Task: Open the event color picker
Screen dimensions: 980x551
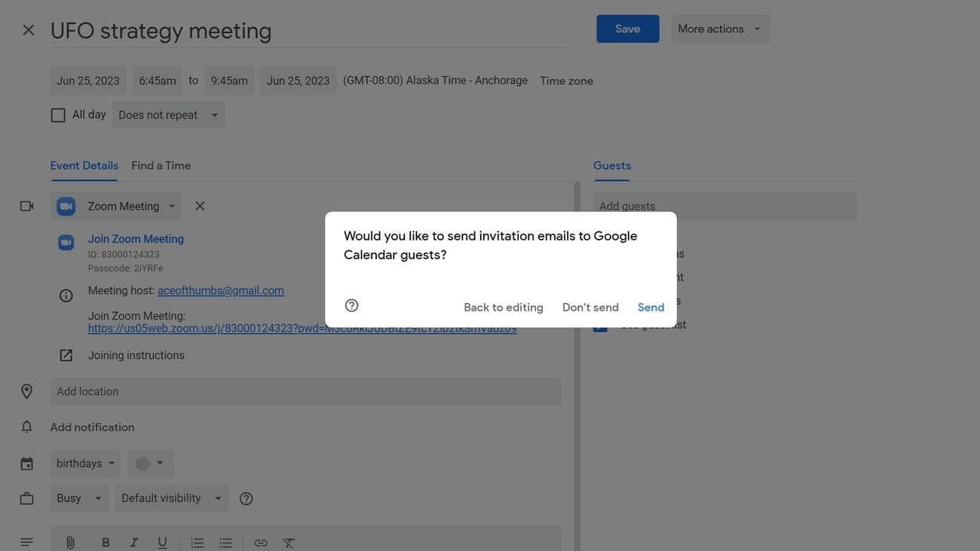Action: tap(150, 464)
